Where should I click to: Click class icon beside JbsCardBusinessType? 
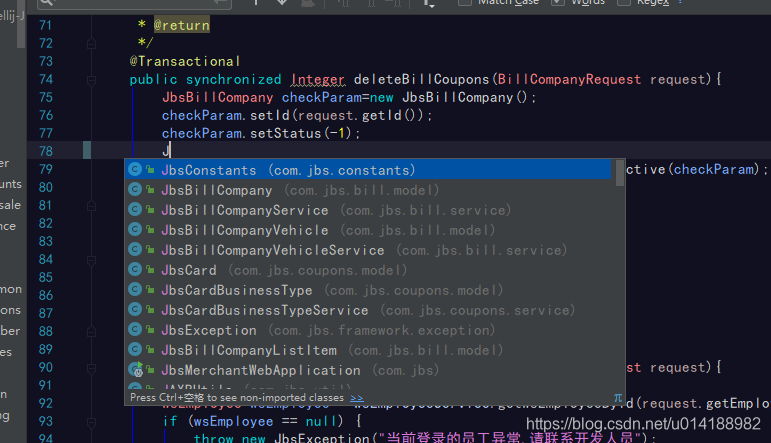tap(135, 290)
